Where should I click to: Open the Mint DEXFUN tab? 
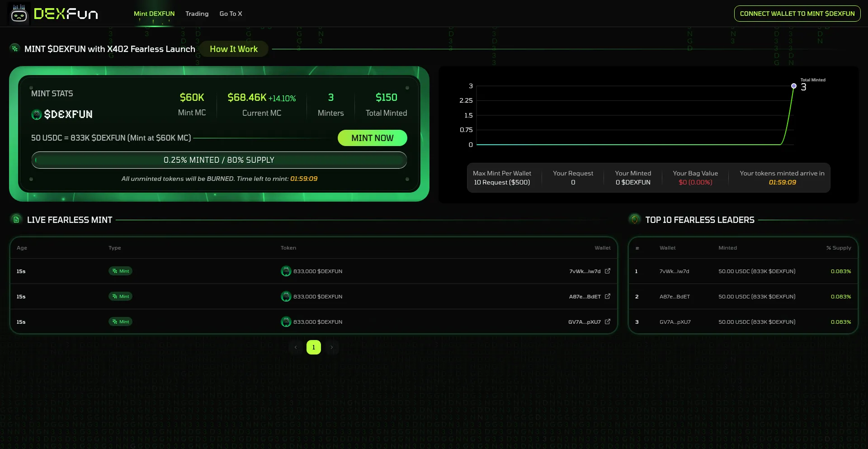pos(154,14)
